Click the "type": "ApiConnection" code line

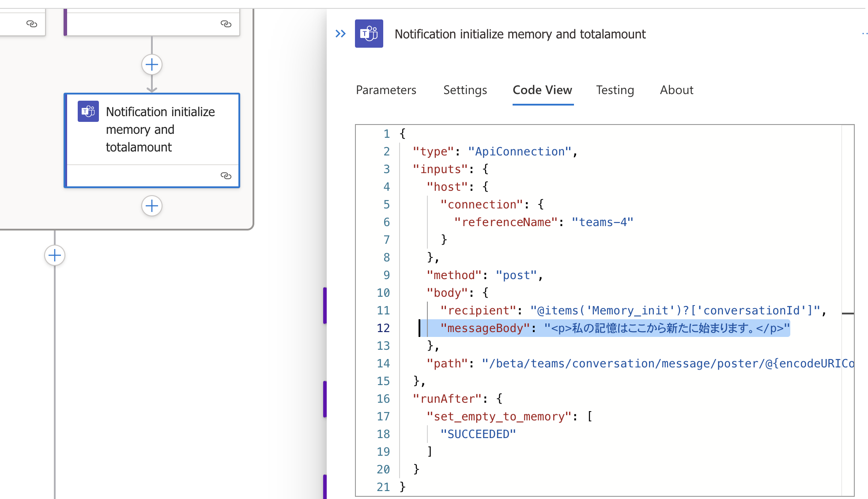tap(495, 151)
